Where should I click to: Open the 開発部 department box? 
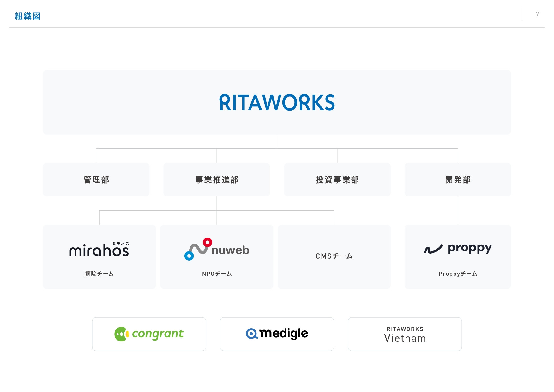(x=457, y=179)
